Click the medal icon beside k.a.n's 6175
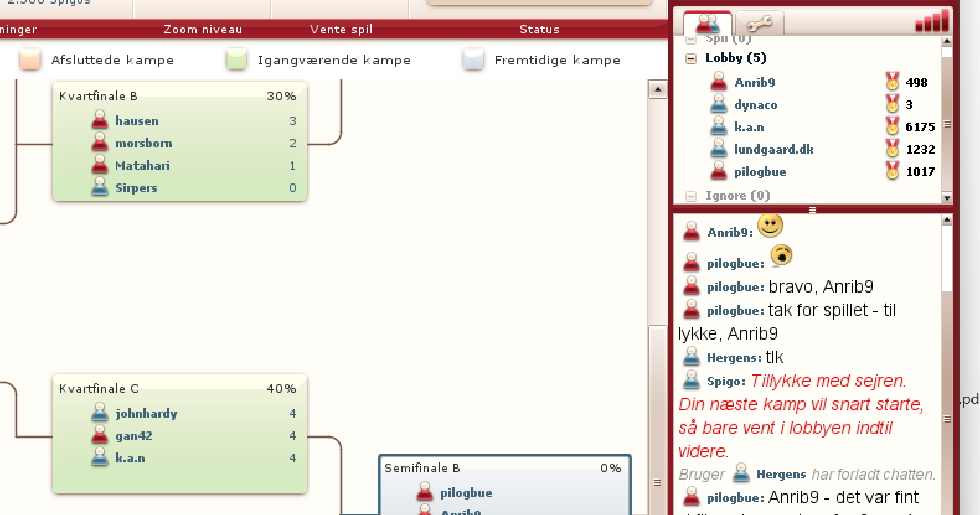The image size is (980, 515). coord(892,126)
